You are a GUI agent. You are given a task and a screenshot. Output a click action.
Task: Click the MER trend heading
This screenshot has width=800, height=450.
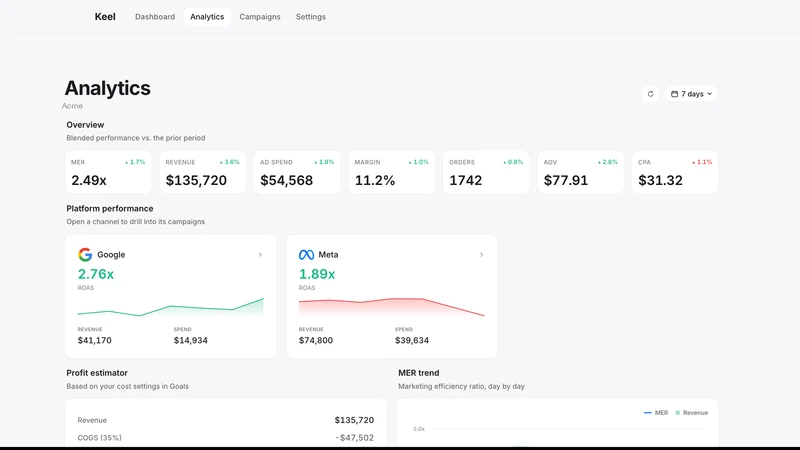419,373
